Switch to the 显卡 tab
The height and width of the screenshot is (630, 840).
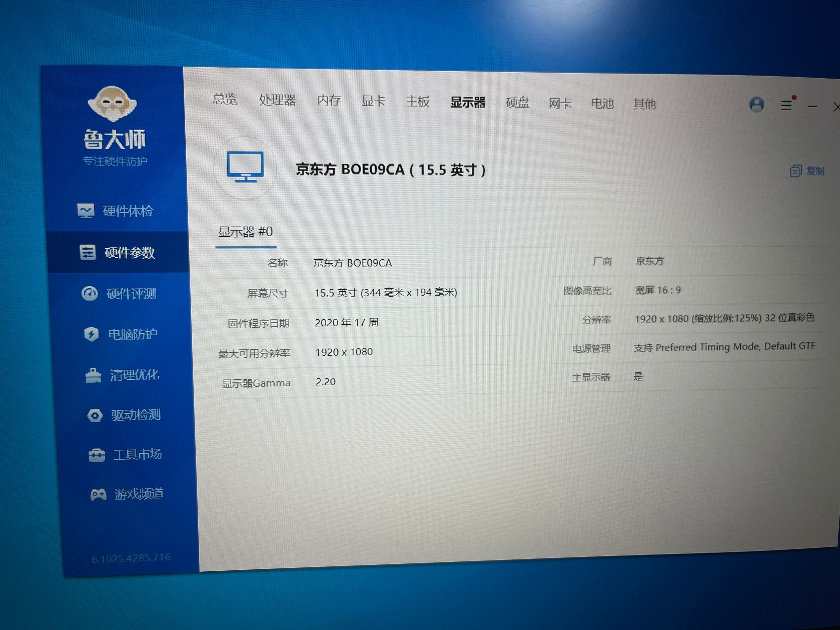(373, 101)
